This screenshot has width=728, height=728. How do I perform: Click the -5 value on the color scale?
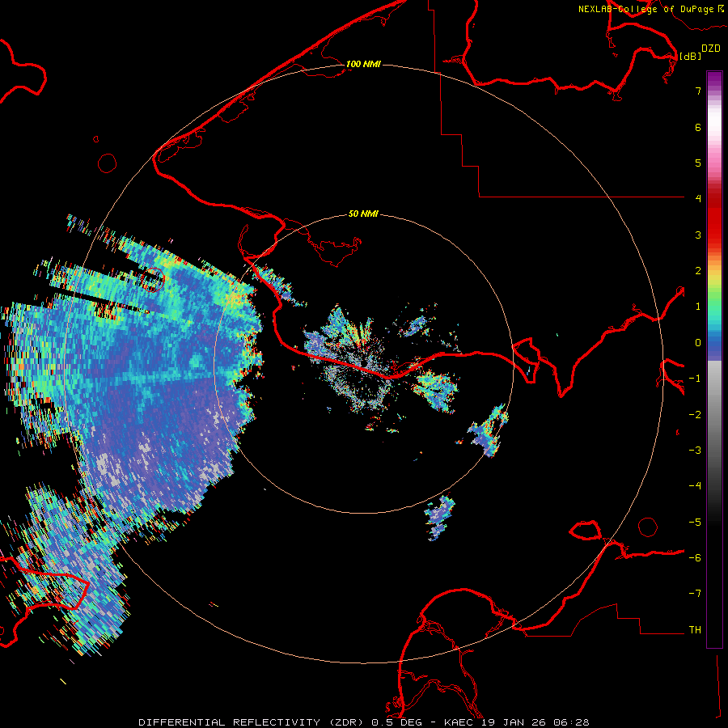(x=695, y=523)
